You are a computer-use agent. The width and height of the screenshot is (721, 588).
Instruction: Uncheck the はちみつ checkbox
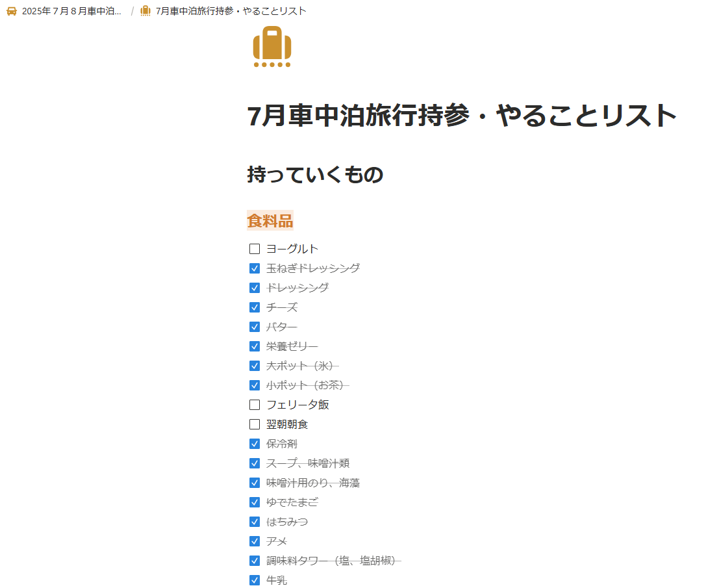(254, 522)
